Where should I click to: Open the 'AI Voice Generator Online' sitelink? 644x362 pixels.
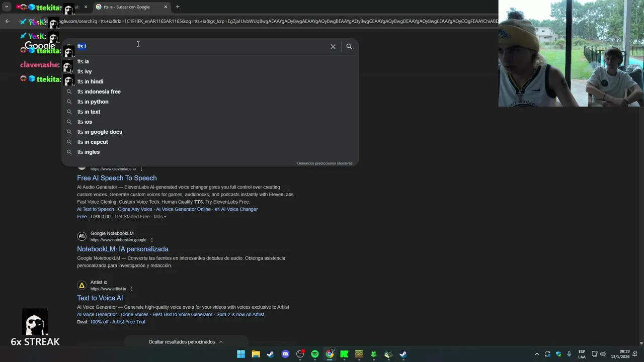tap(183, 209)
